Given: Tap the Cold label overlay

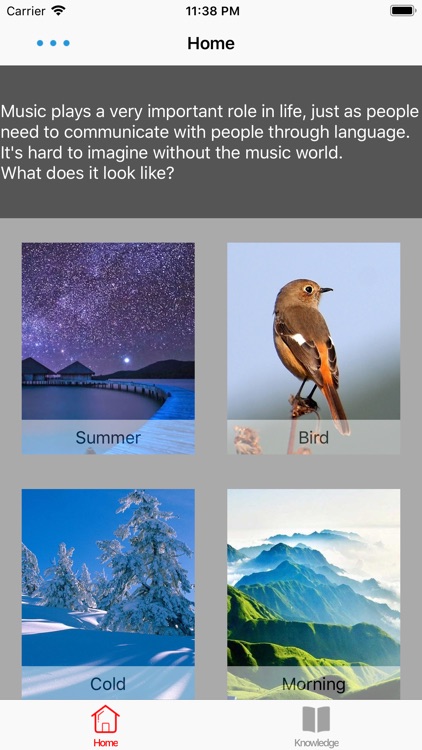Looking at the screenshot, I should (108, 683).
